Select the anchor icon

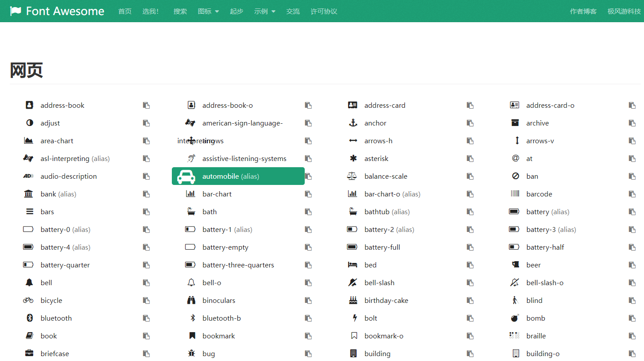click(x=353, y=123)
